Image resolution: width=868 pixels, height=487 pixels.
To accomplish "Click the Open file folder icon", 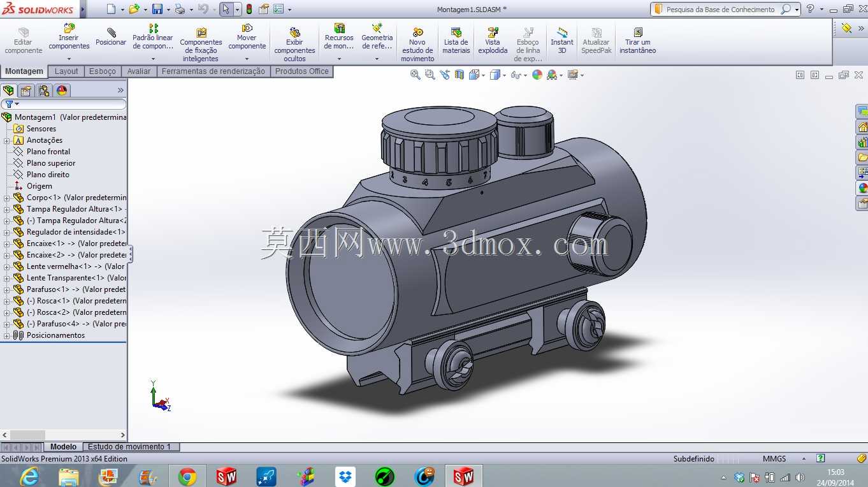I will (x=134, y=9).
